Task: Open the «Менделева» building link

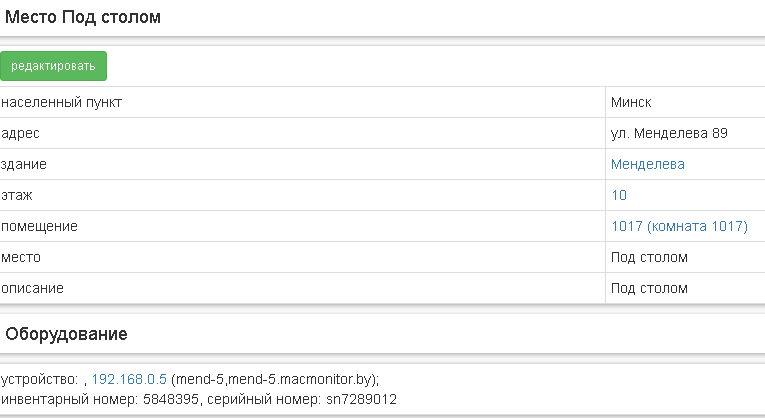Action: point(647,164)
